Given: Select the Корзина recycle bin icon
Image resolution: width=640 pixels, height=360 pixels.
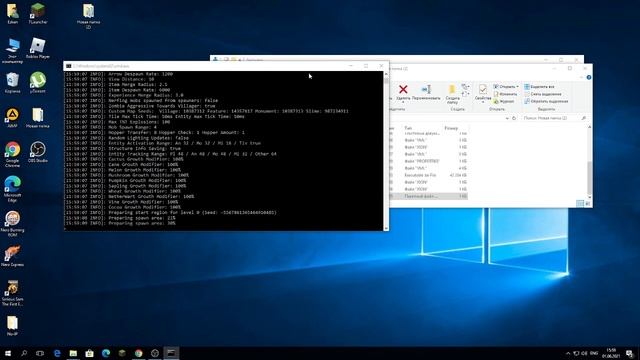Looking at the screenshot, I should click(12, 82).
